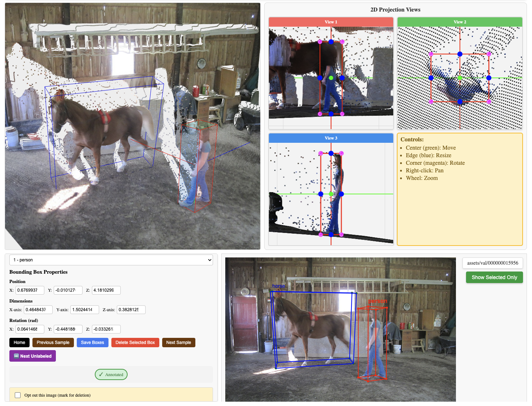This screenshot has width=532, height=406.
Task: Pick View 3's top-left magenta rotate handle
Action: tap(321, 153)
